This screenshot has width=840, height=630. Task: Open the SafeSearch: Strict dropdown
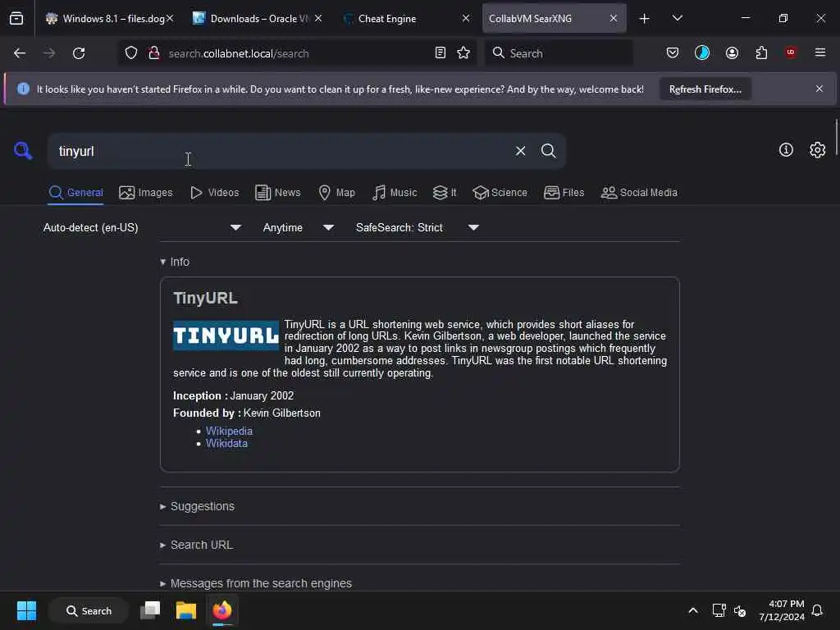pyautogui.click(x=418, y=228)
